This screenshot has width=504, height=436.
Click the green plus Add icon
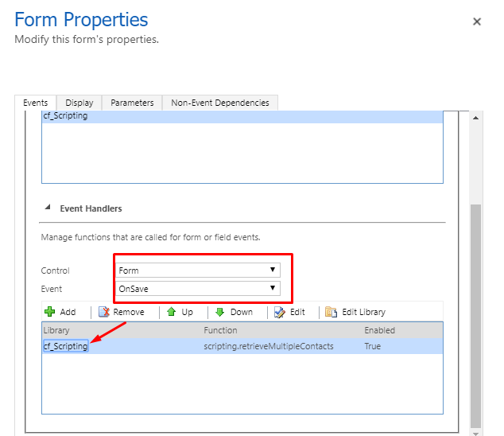click(x=49, y=312)
